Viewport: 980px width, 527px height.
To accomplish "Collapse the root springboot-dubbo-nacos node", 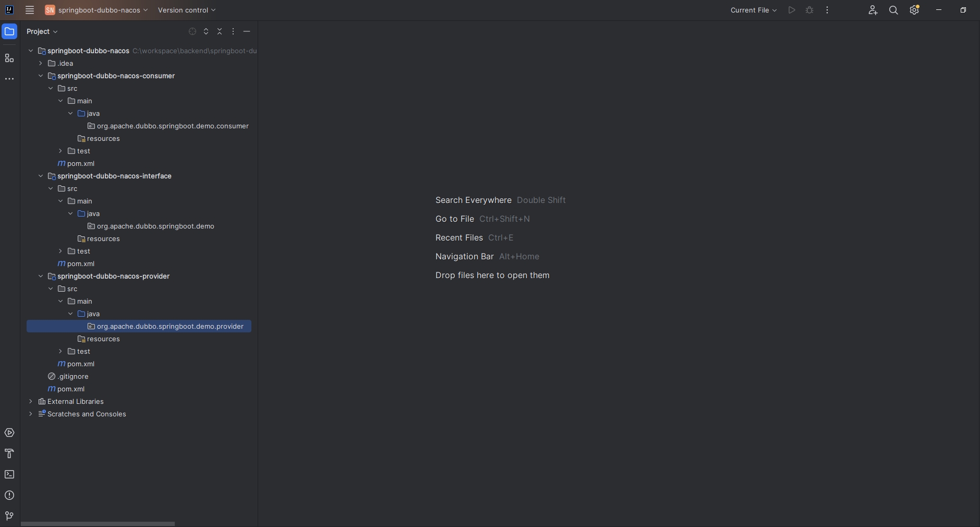I will tap(31, 51).
